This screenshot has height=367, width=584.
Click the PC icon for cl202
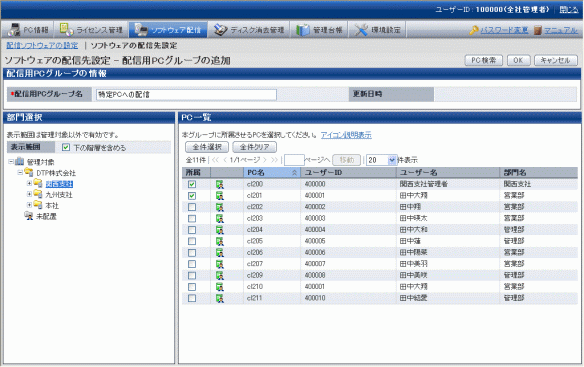pos(220,207)
